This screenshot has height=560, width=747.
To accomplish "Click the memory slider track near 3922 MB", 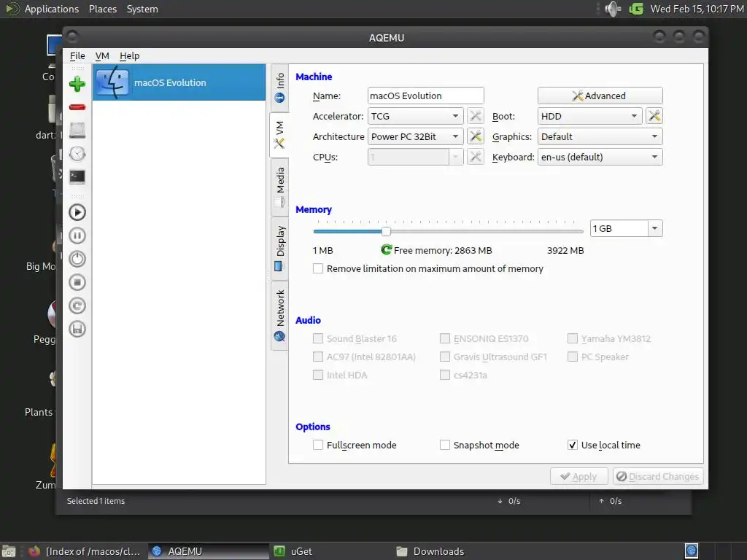I will tap(578, 231).
